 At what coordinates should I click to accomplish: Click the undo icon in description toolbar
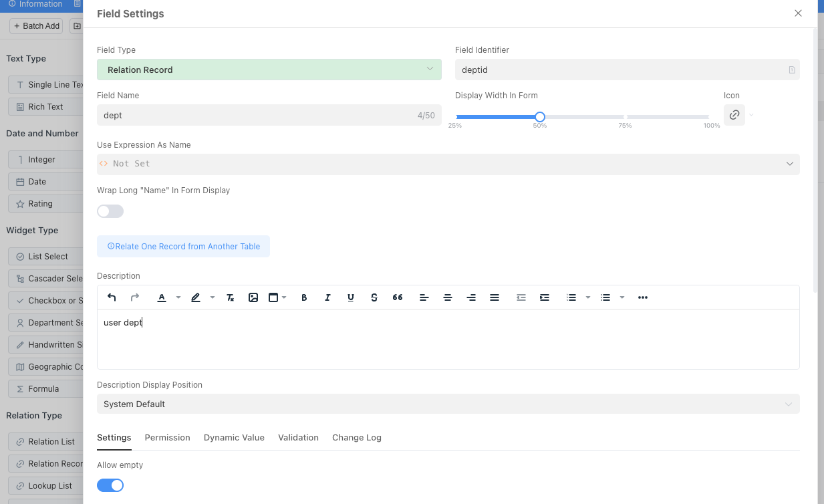point(112,297)
